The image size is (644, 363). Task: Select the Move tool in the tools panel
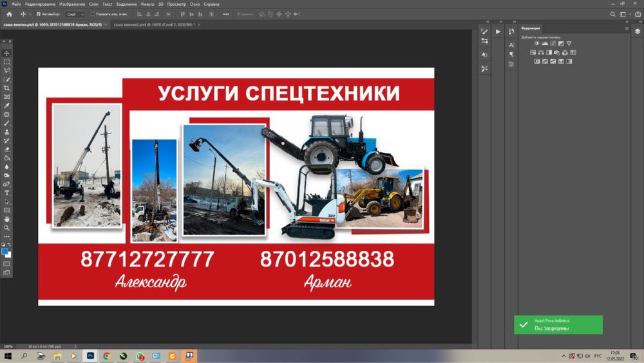pos(6,53)
